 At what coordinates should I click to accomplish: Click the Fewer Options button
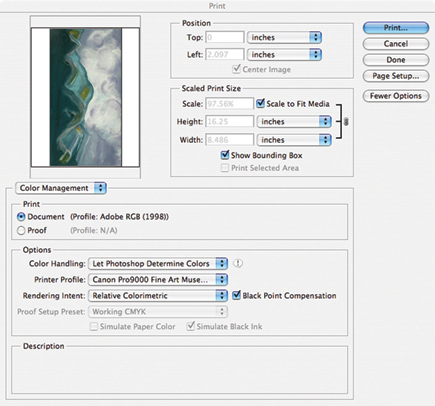pyautogui.click(x=396, y=96)
